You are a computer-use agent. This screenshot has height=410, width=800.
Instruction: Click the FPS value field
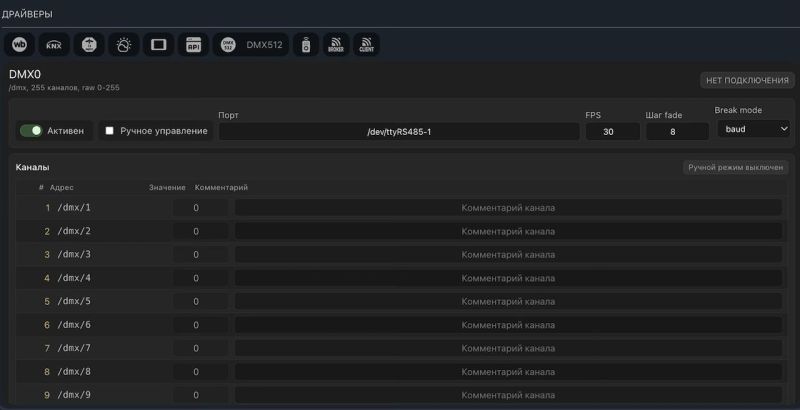(x=612, y=132)
